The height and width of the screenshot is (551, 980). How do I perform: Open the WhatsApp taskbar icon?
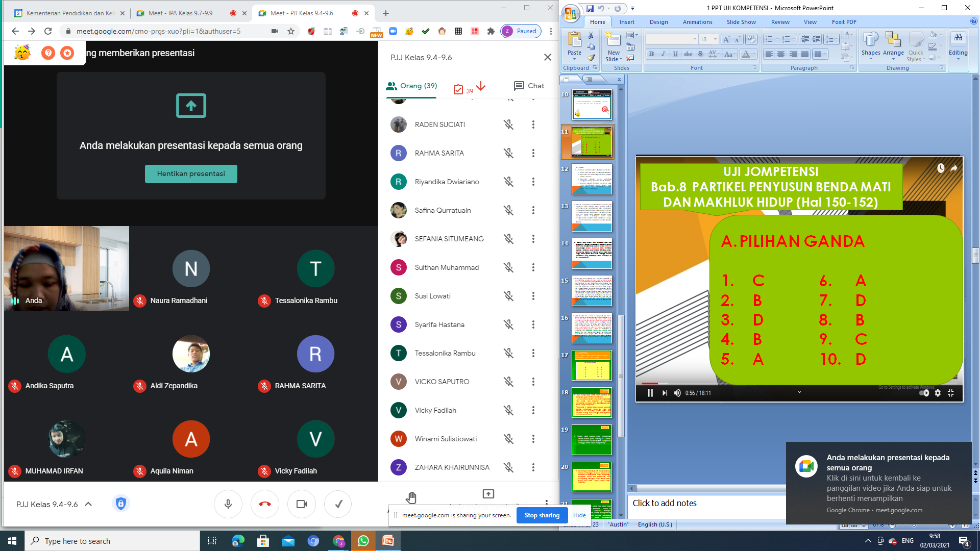tap(363, 541)
